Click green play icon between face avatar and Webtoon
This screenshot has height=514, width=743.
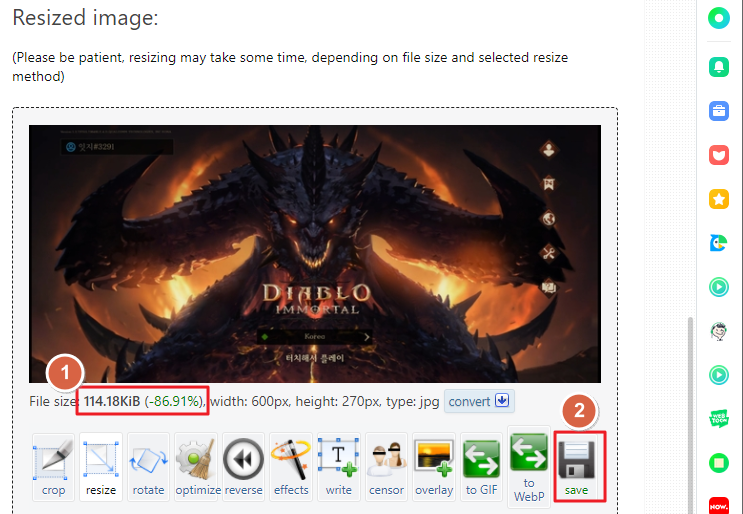click(719, 375)
